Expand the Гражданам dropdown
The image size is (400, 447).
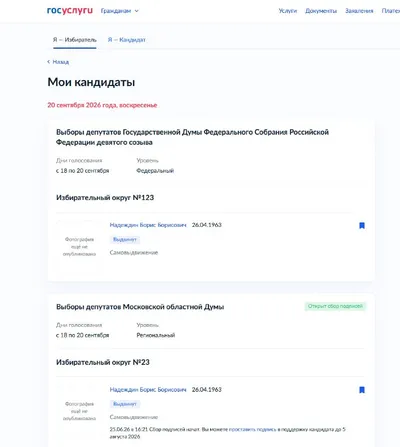[120, 11]
